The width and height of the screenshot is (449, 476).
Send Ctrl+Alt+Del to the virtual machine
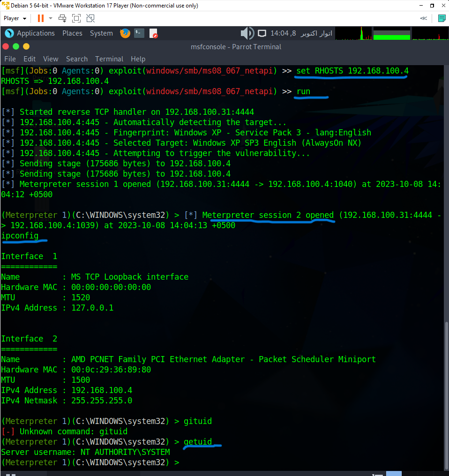click(62, 19)
